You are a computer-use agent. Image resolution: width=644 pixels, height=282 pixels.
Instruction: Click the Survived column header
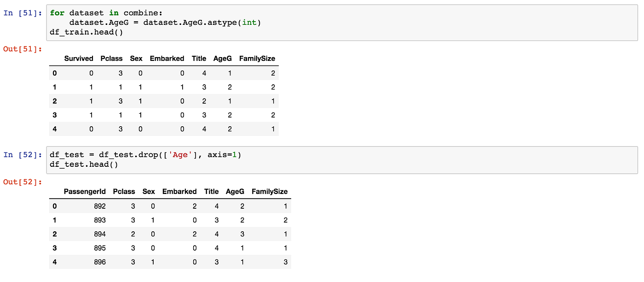pyautogui.click(x=79, y=59)
